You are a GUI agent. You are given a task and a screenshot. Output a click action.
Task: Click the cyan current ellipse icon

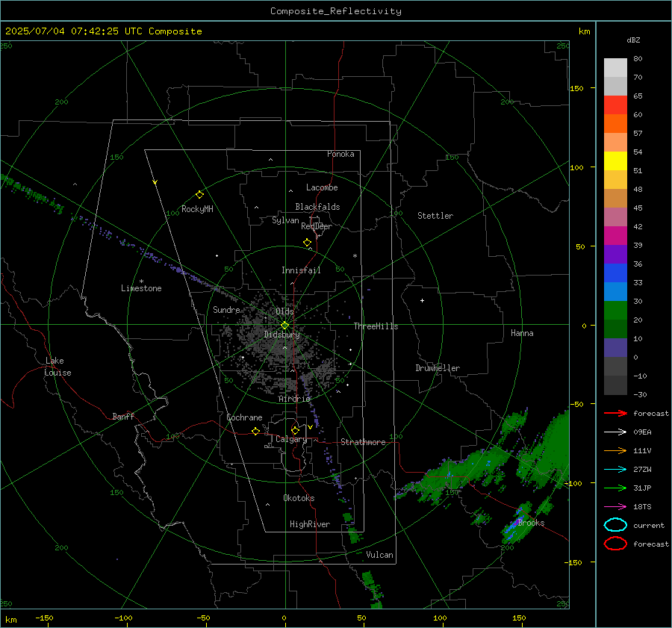[x=615, y=525]
